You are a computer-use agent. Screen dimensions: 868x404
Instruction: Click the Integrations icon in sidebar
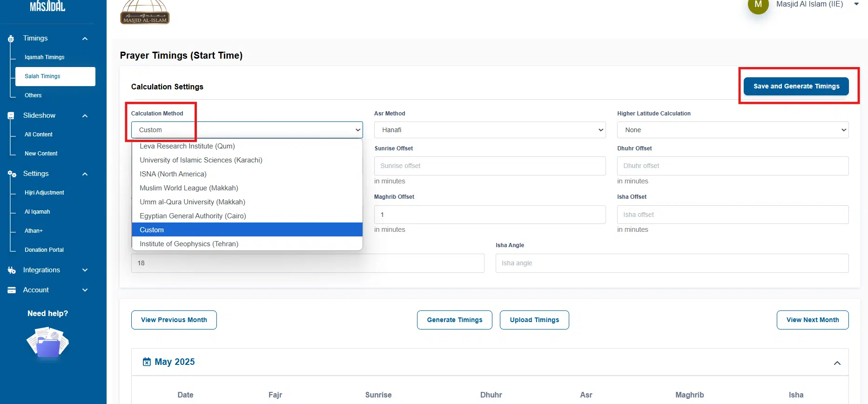(12, 270)
